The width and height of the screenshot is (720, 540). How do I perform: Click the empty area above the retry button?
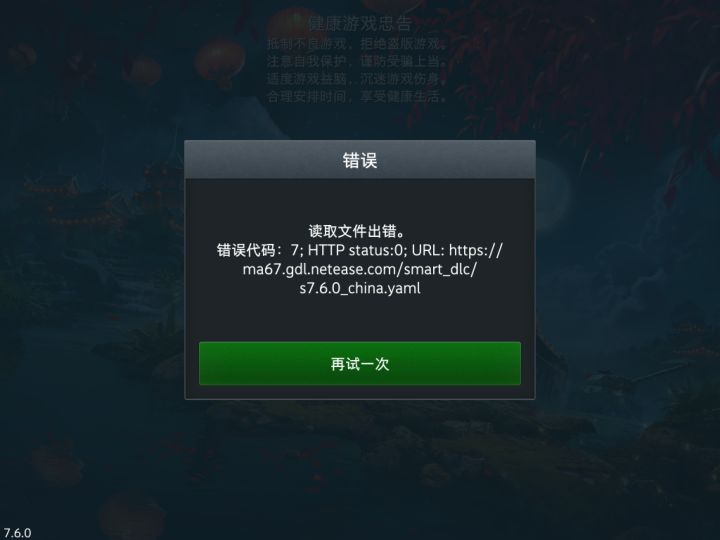tap(360, 319)
